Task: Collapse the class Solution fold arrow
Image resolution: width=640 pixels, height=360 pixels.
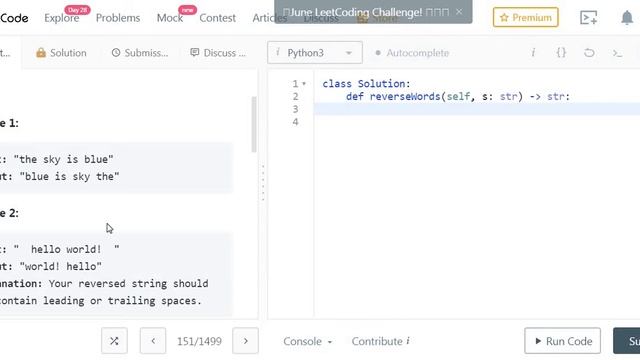Action: pyautogui.click(x=304, y=84)
